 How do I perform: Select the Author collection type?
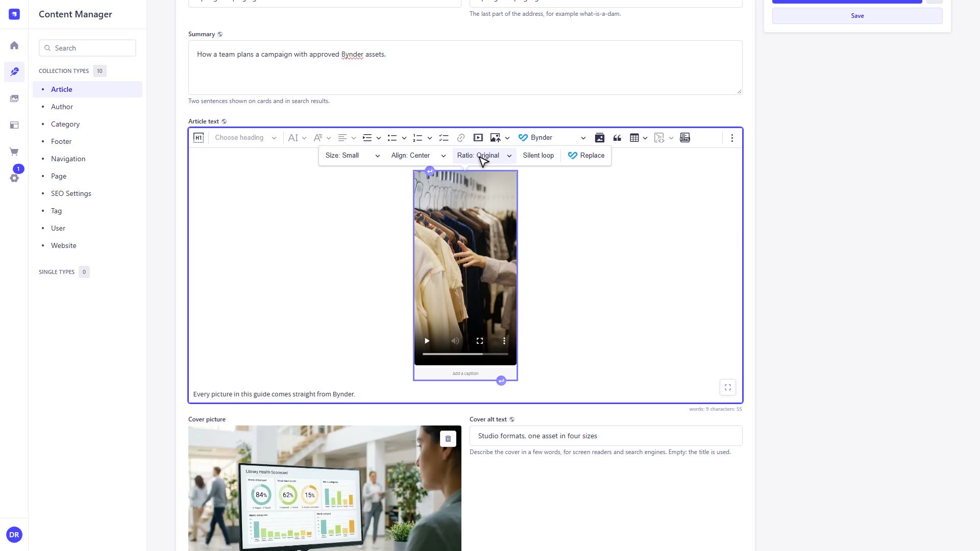[x=62, y=107]
